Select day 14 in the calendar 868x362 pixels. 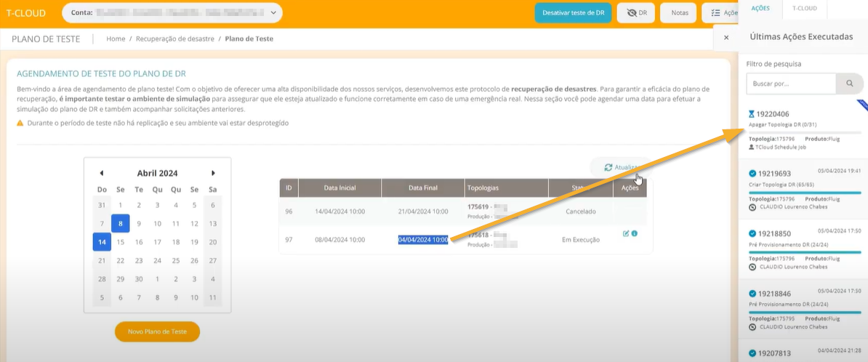click(x=102, y=242)
